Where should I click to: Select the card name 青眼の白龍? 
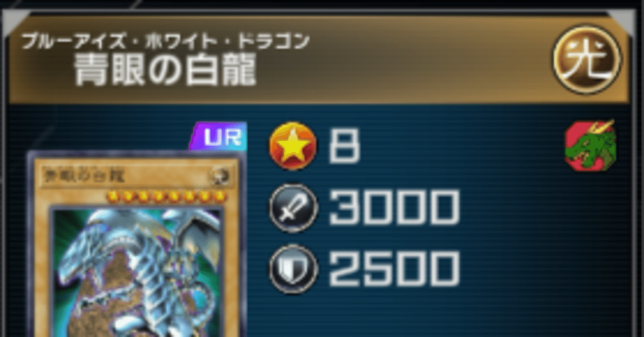pyautogui.click(x=166, y=69)
